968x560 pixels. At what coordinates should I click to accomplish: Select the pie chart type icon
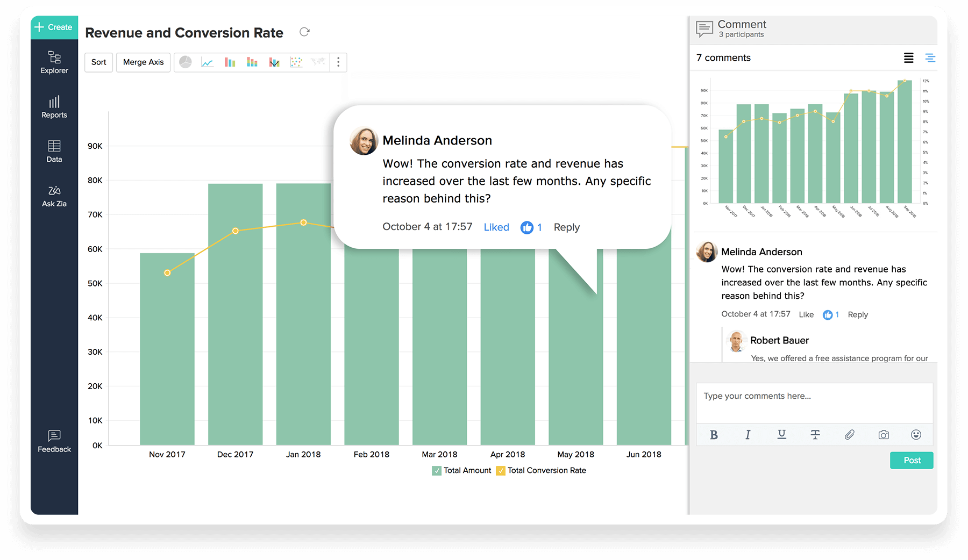[185, 62]
